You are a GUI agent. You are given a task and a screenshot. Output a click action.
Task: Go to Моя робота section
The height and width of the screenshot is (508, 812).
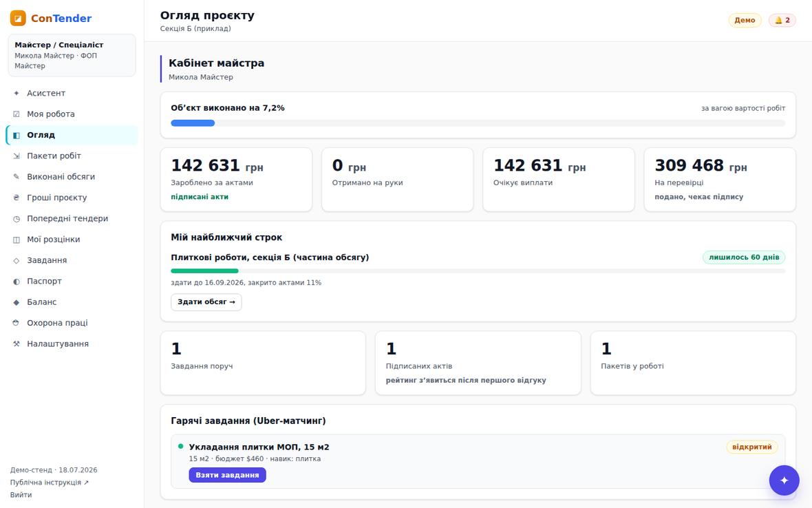(72, 114)
